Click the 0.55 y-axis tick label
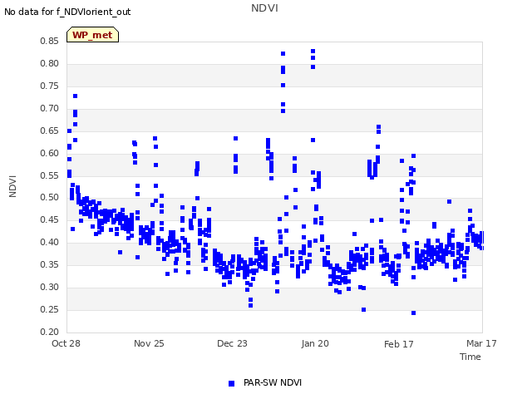The height and width of the screenshot is (399, 532). pyautogui.click(x=49, y=175)
